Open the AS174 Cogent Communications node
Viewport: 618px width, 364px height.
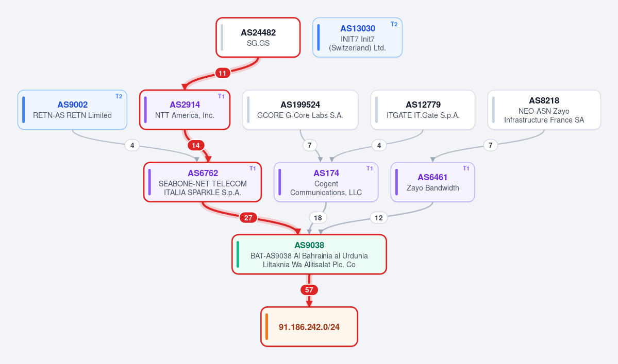coord(326,182)
